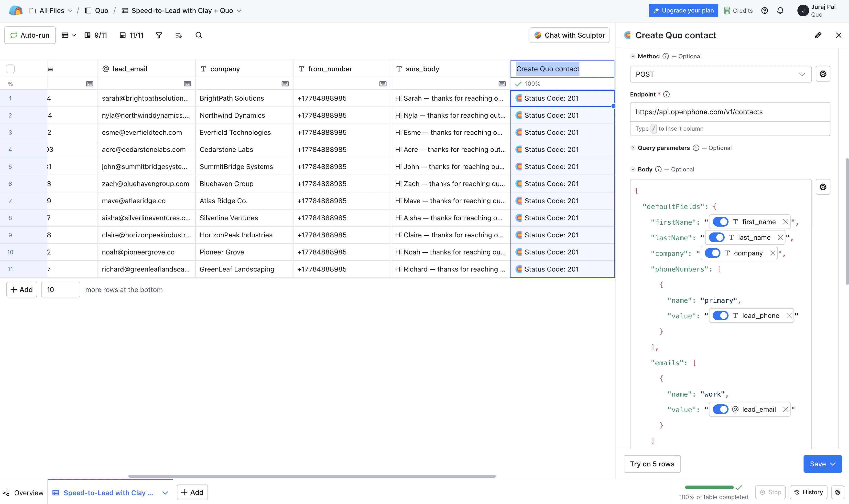Click the Chat with Sculptor button
Screen dimensions: 849x504
coord(569,35)
